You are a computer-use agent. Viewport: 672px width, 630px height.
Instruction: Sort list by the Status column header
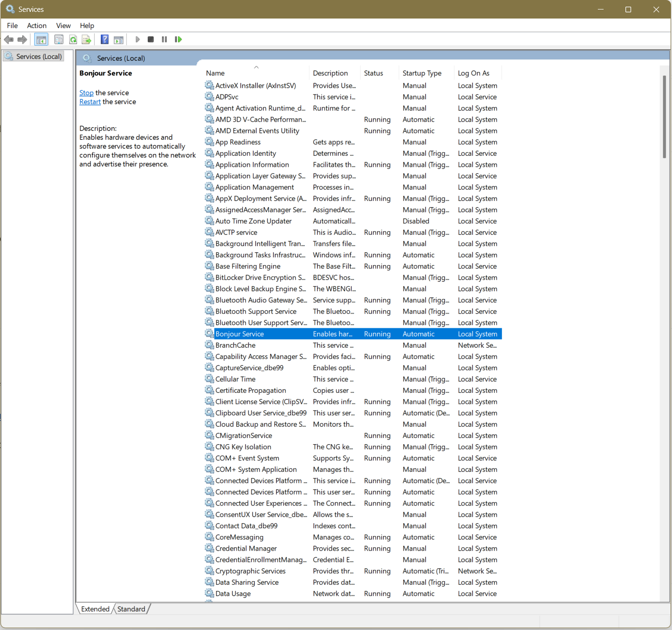pos(373,73)
